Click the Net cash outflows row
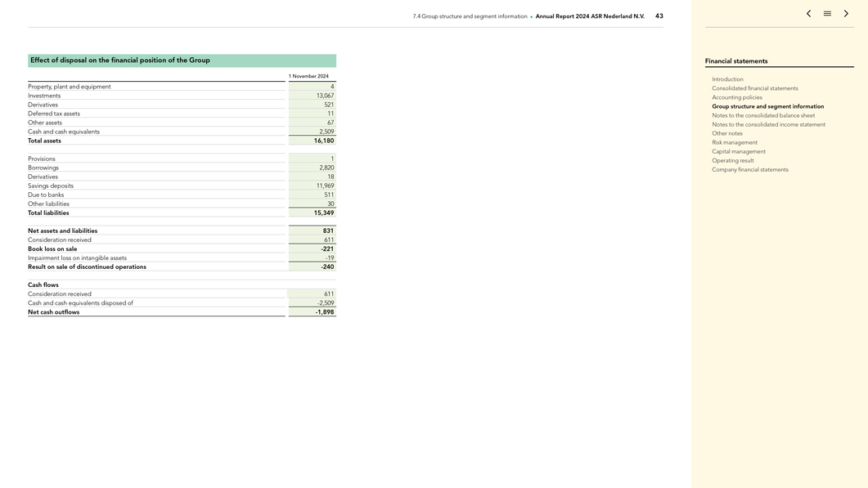 (54, 312)
